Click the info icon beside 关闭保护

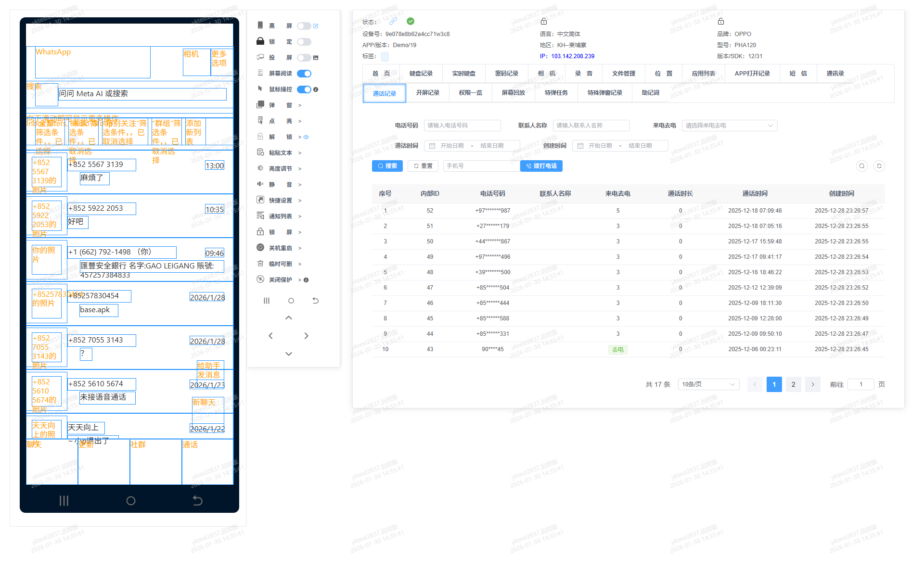point(306,280)
